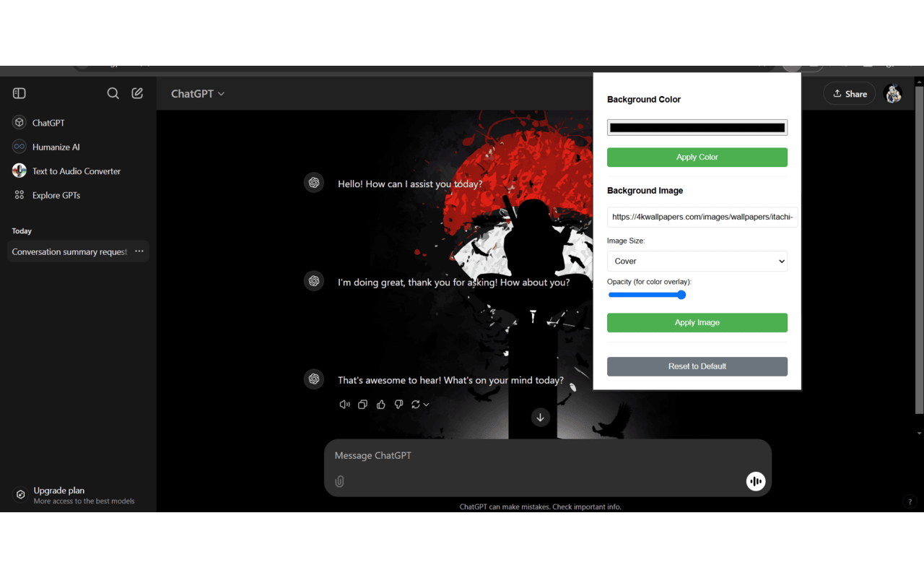Click the Apply Image button
Screen dimensions: 924x578
(x=697, y=323)
